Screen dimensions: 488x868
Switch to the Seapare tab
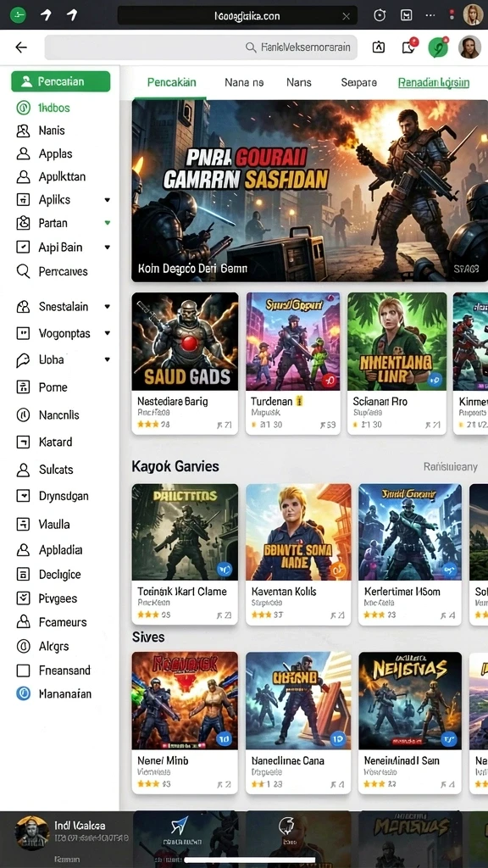(x=359, y=82)
